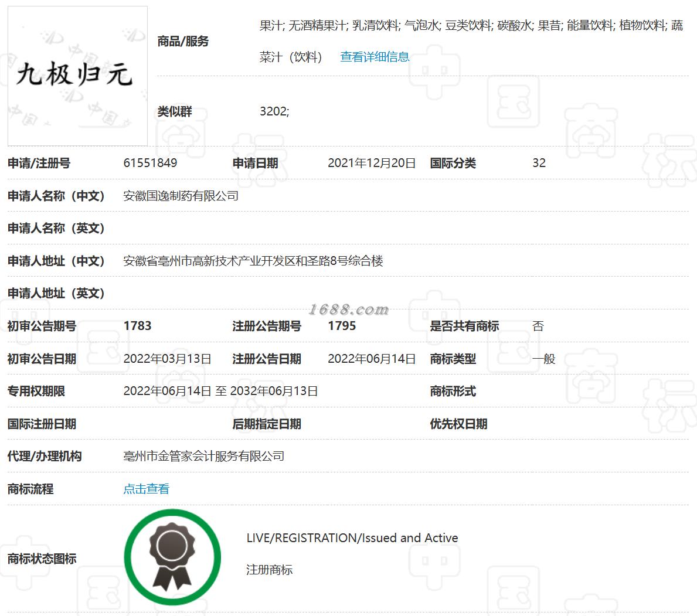Image resolution: width=697 pixels, height=616 pixels.
Task: Open the 查看详细信息 link
Action: click(x=374, y=57)
